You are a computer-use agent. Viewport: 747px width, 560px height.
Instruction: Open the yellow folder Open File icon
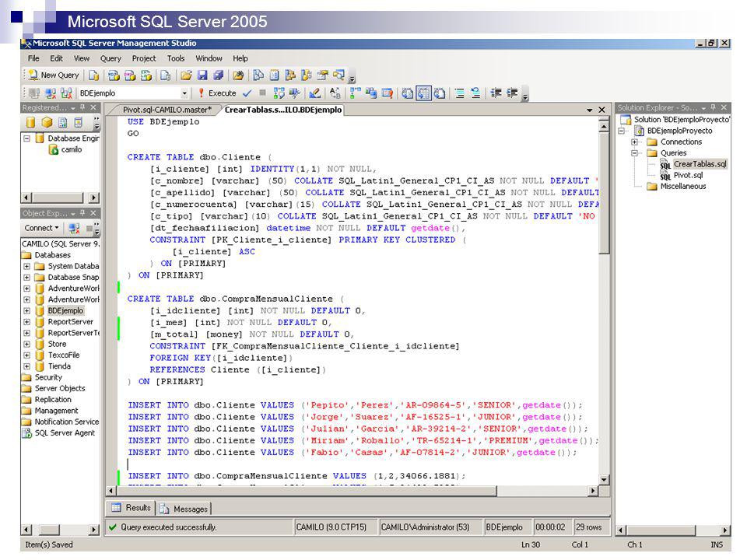[186, 75]
